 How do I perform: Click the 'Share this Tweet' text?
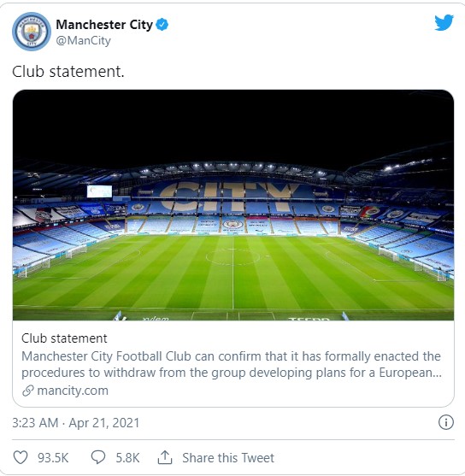(228, 457)
